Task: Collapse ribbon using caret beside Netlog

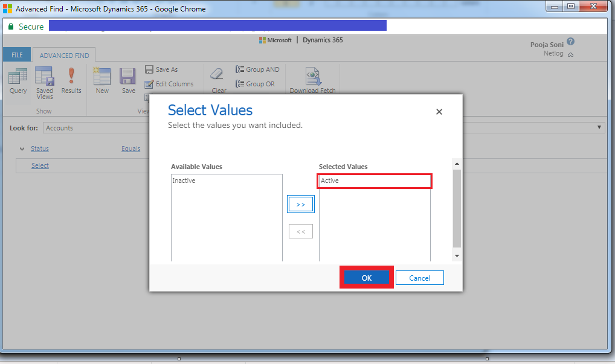Action: tap(571, 54)
